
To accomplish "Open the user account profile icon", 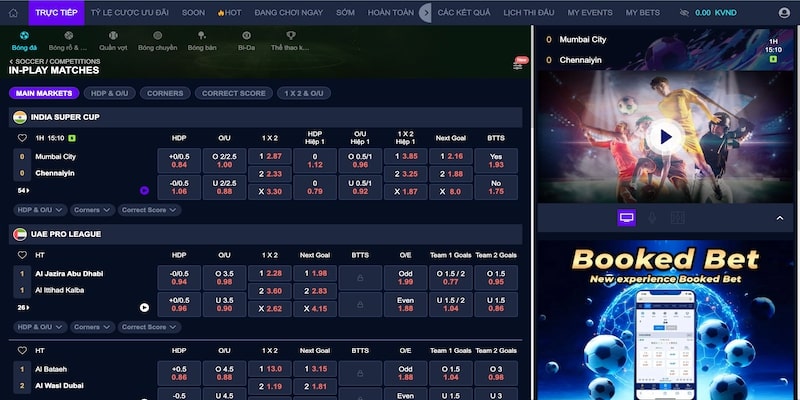I will click(783, 13).
